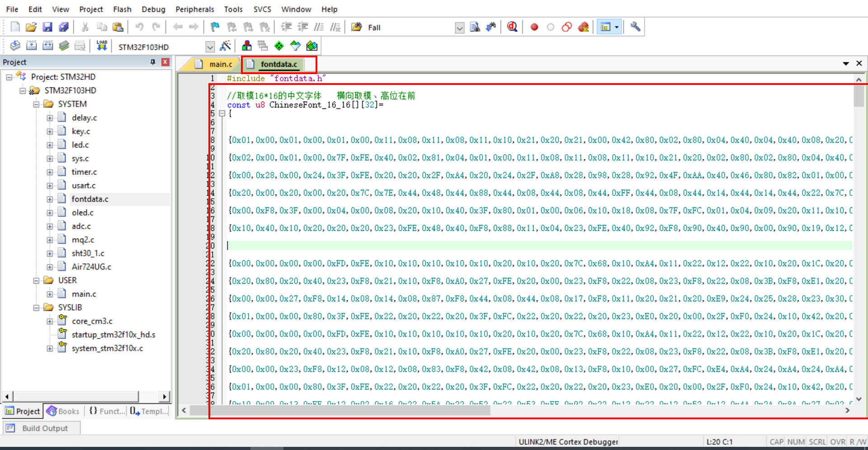Toggle bookmark flag icon

tap(215, 27)
